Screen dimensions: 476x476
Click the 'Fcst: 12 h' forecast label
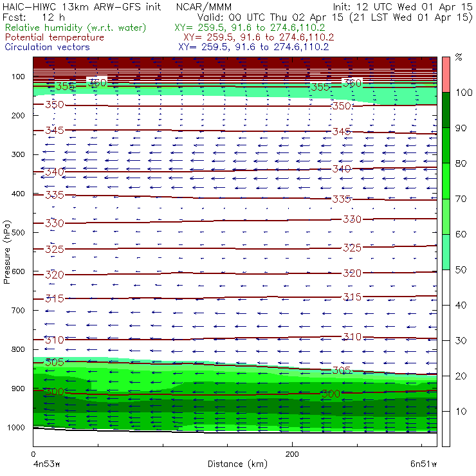coord(33,17)
